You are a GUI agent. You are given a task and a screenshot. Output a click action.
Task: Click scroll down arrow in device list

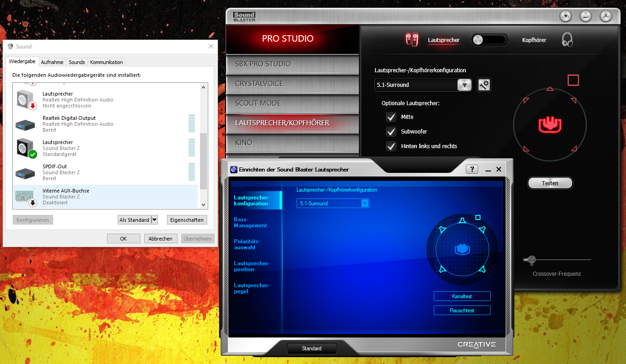pyautogui.click(x=204, y=205)
